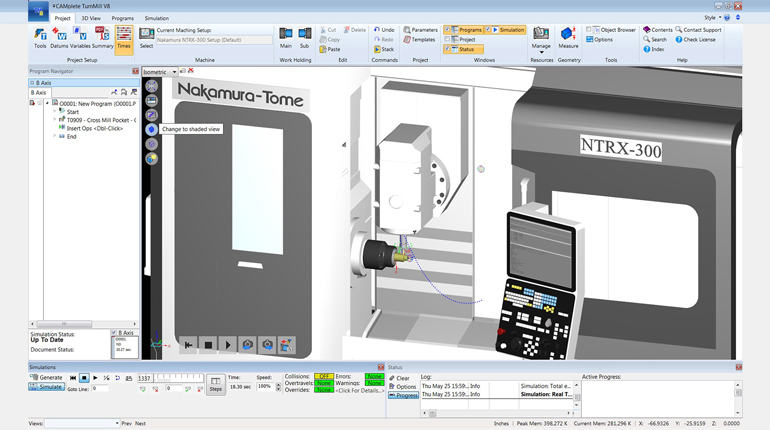Click the Generate button
Viewport: 770px width, 430px height.
coord(47,377)
